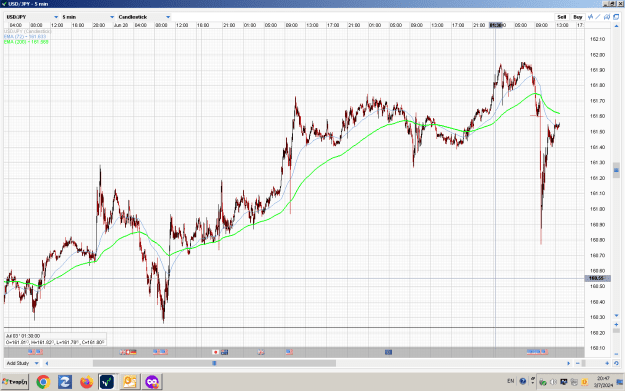Click the Japan flag news event marker
The width and height of the screenshot is (625, 391).
coord(216,352)
